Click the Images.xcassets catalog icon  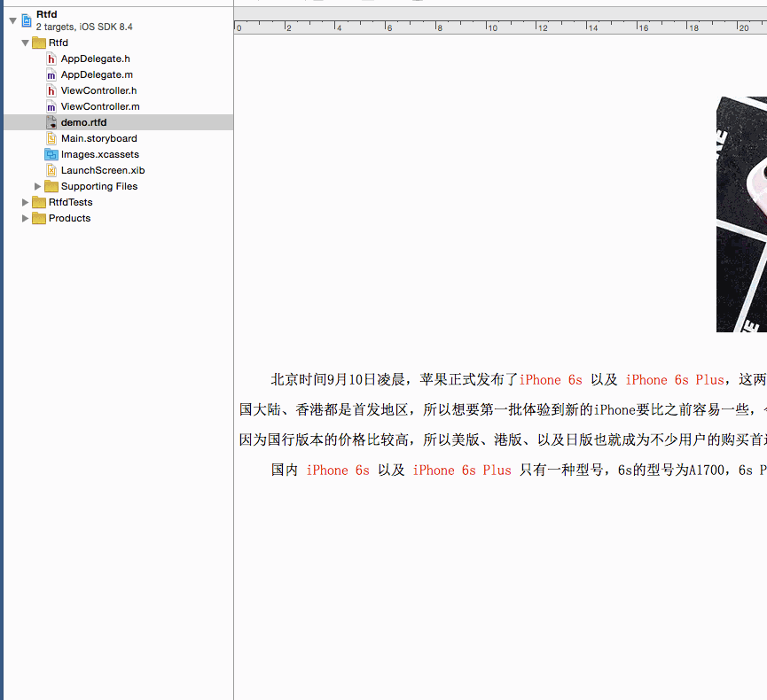[x=51, y=155]
